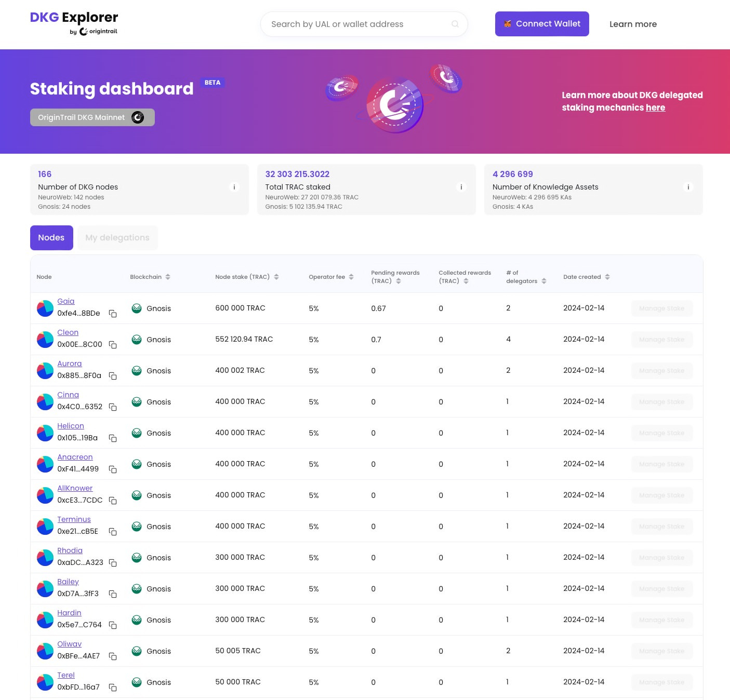
Task: Click the 0.67 pending rewards value
Action: 378,308
